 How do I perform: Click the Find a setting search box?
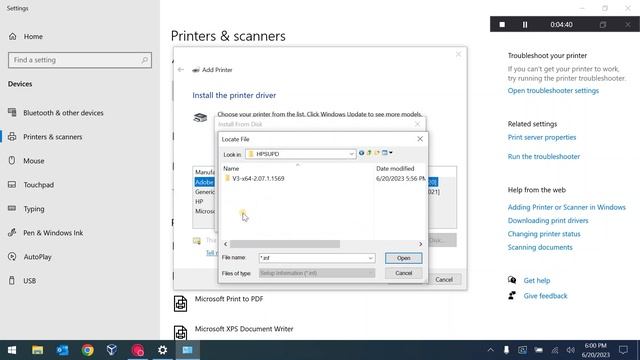pyautogui.click(x=80, y=60)
